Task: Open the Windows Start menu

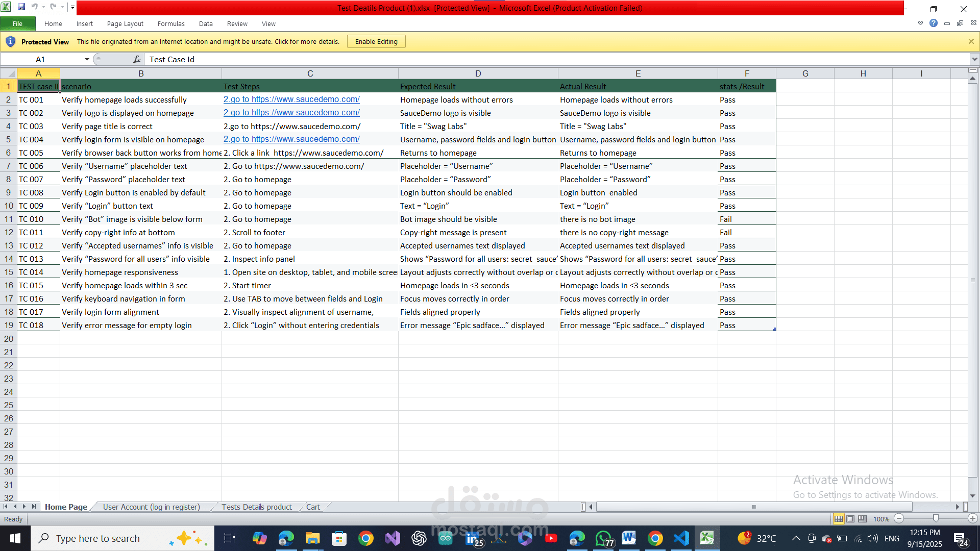Action: point(15,538)
